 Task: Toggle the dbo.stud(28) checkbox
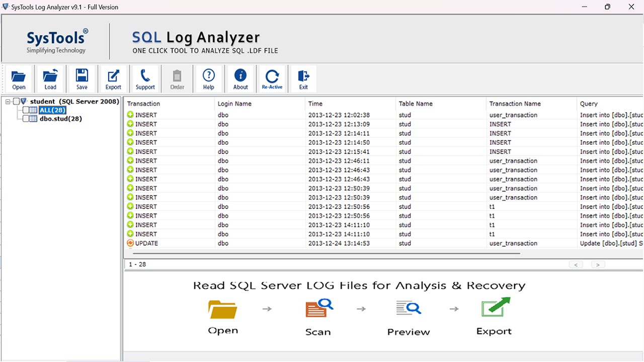pos(26,119)
